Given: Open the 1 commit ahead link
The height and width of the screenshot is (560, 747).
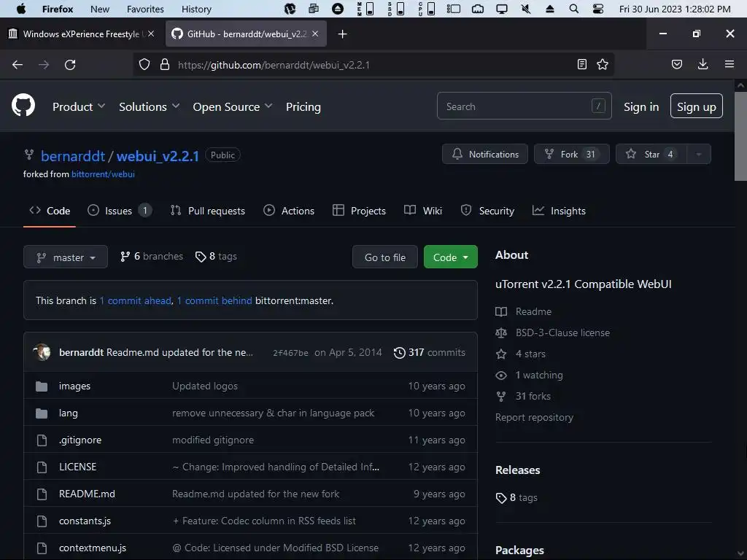Looking at the screenshot, I should tap(135, 301).
